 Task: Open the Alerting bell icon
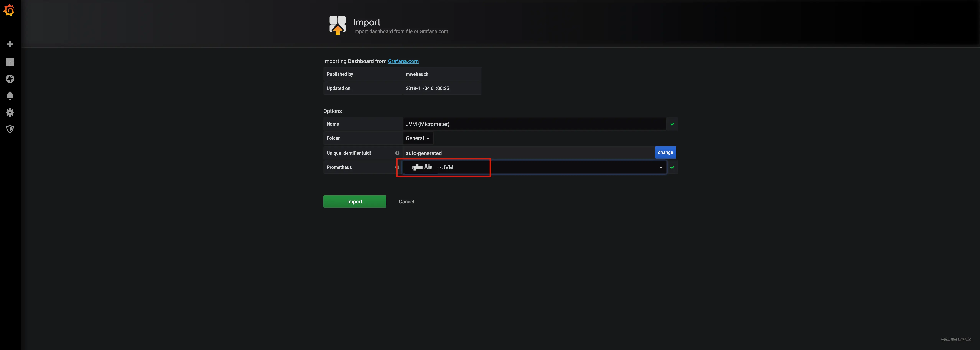pyautogui.click(x=10, y=95)
